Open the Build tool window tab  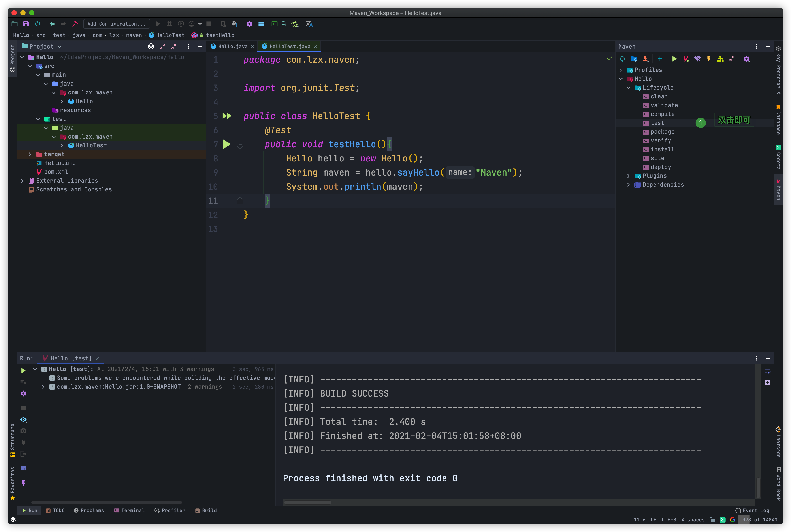206,510
